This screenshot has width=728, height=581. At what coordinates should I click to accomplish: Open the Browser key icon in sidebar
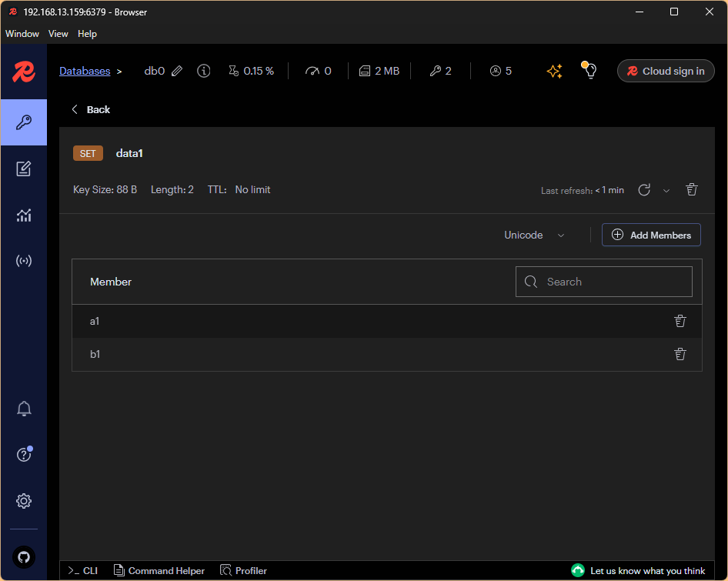pyautogui.click(x=24, y=122)
